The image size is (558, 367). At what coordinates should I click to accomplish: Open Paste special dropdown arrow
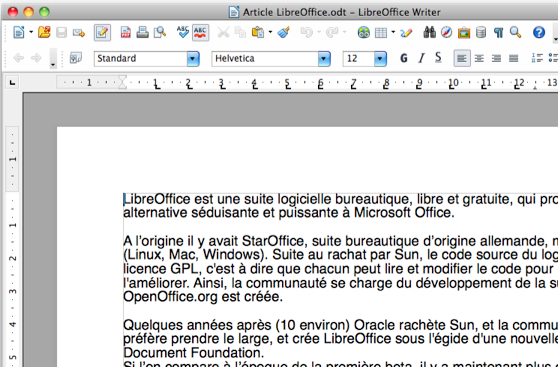(270, 33)
